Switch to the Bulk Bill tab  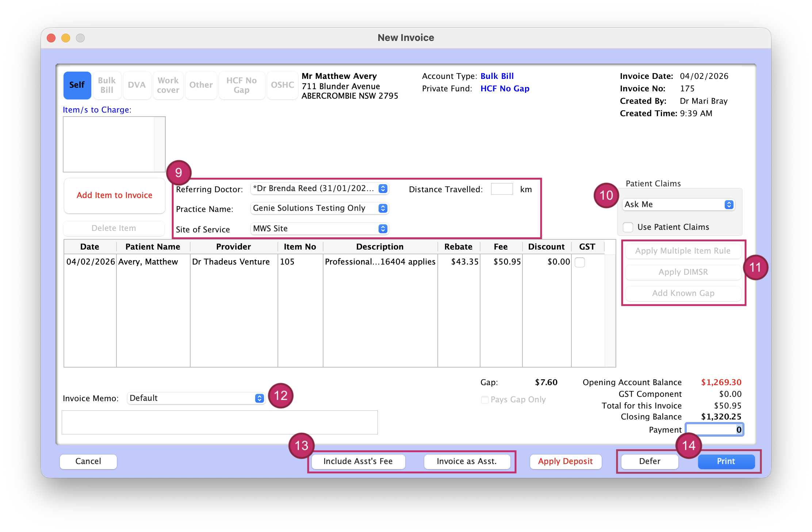tap(107, 85)
